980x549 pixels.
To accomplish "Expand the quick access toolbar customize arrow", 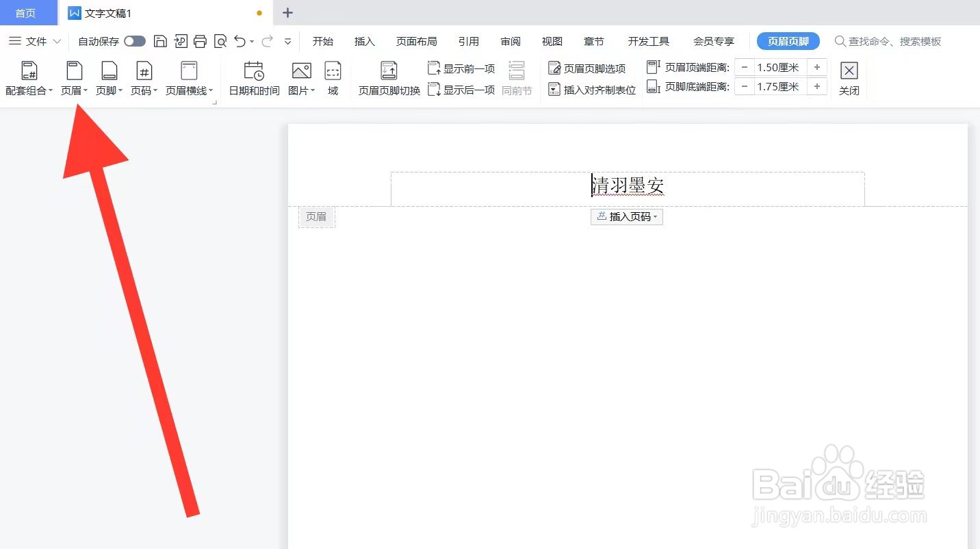I will click(288, 42).
